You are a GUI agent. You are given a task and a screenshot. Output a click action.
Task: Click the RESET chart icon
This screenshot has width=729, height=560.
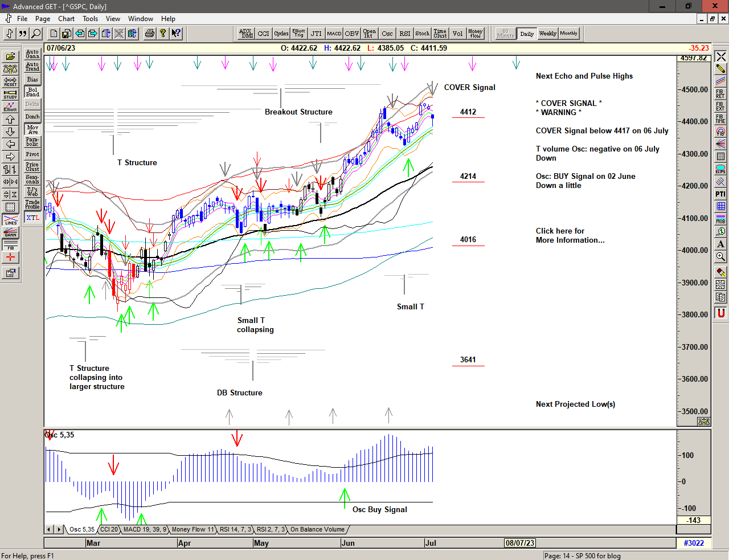point(10,81)
